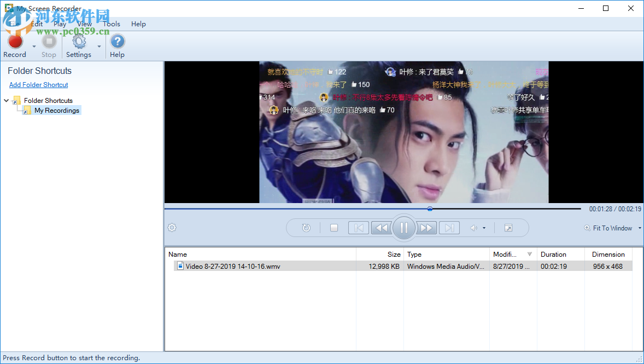Skip to the end of the video
This screenshot has height=364, width=644.
449,228
